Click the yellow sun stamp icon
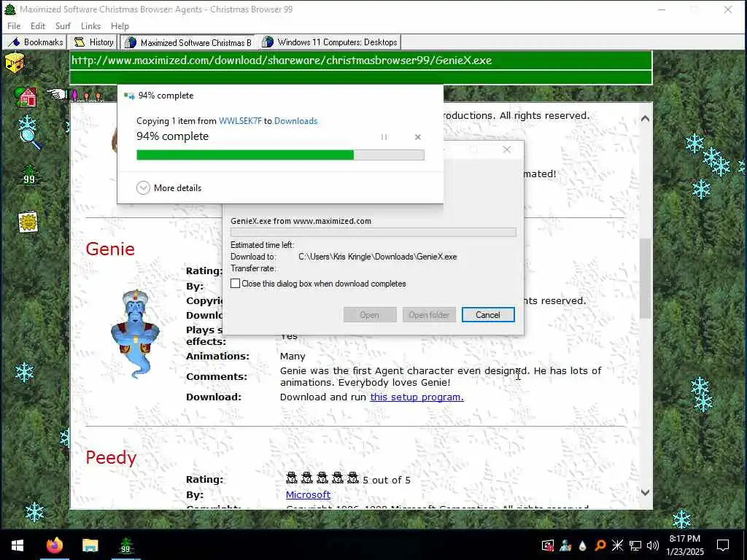This screenshot has height=560, width=747. click(28, 222)
